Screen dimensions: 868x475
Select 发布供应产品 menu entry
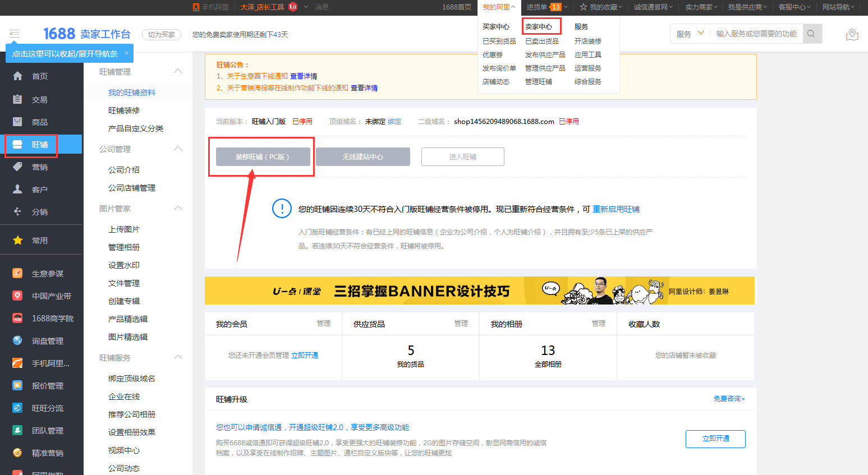[545, 54]
